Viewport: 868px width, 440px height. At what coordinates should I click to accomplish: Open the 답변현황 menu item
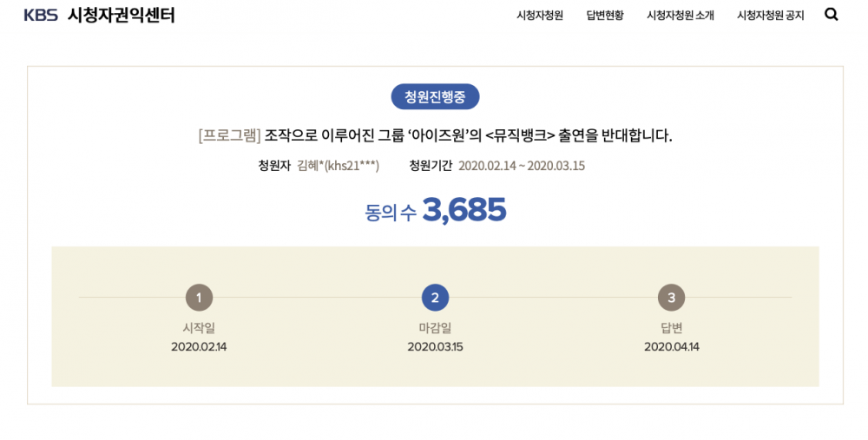pos(605,16)
